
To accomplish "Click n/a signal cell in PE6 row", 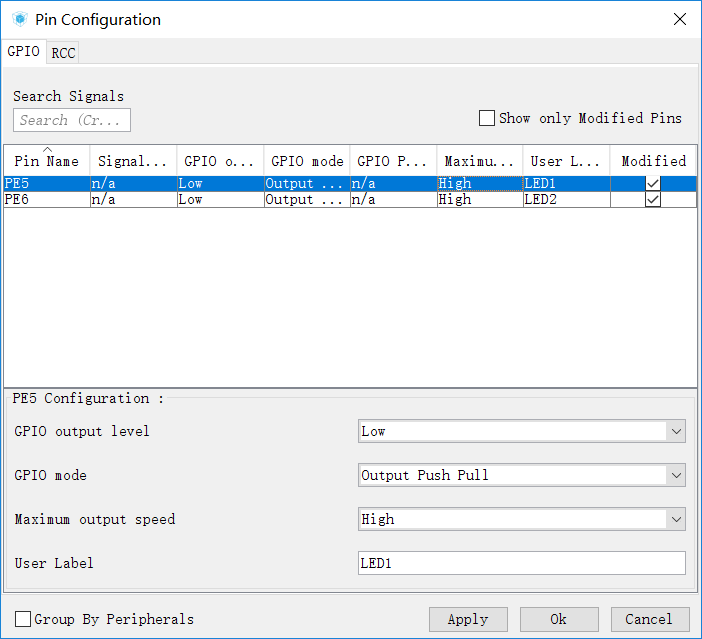I will pyautogui.click(x=133, y=199).
